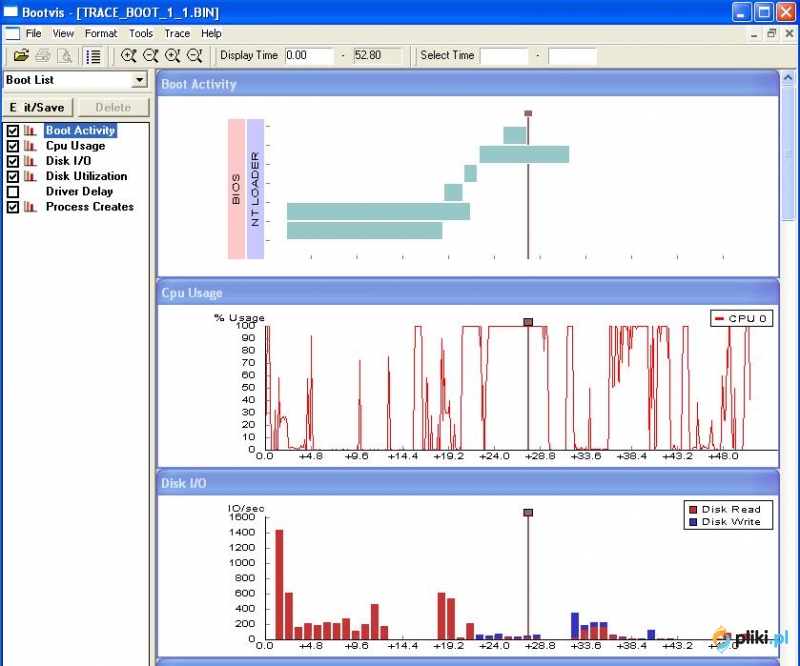Enable the Driver Delay checkbox

13,192
